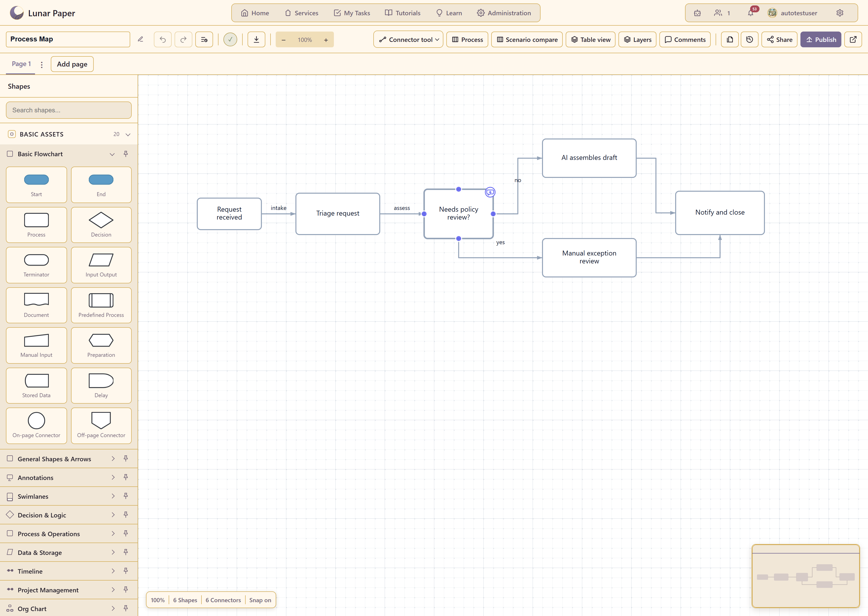Image resolution: width=868 pixels, height=616 pixels.
Task: Click the add-comment icon on Needs policy review shape
Action: 490,192
